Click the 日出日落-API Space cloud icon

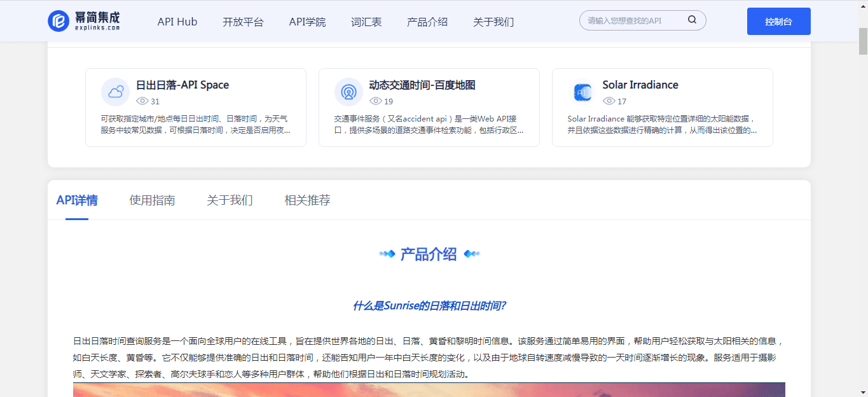click(x=115, y=92)
